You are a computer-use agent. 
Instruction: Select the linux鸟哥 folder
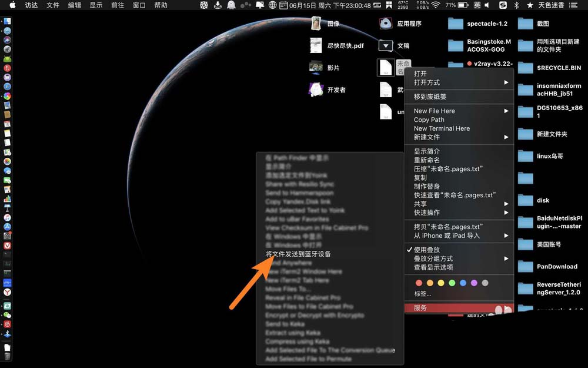click(525, 156)
